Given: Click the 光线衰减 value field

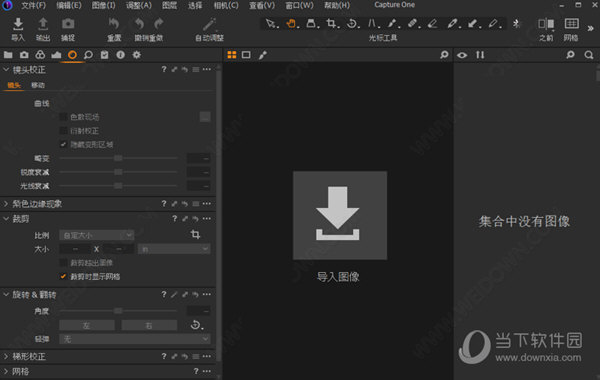Looking at the screenshot, I should (198, 186).
